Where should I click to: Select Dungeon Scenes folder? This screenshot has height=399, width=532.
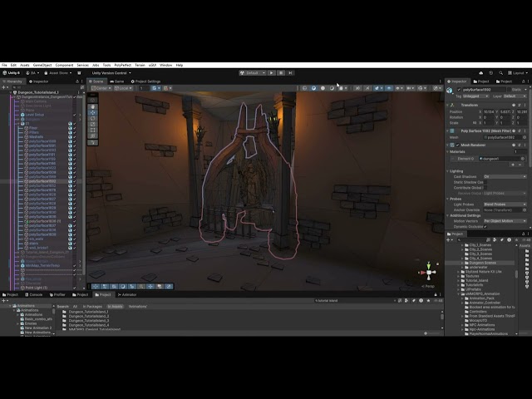pos(482,263)
